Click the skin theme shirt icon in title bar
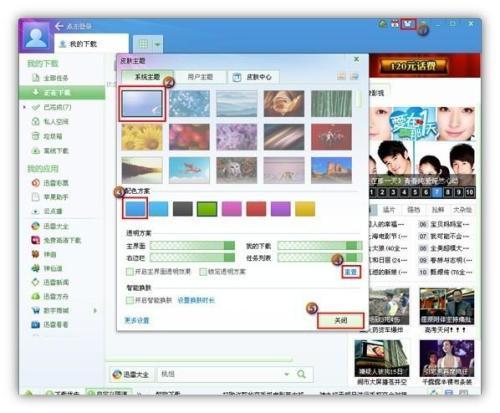 pos(409,24)
